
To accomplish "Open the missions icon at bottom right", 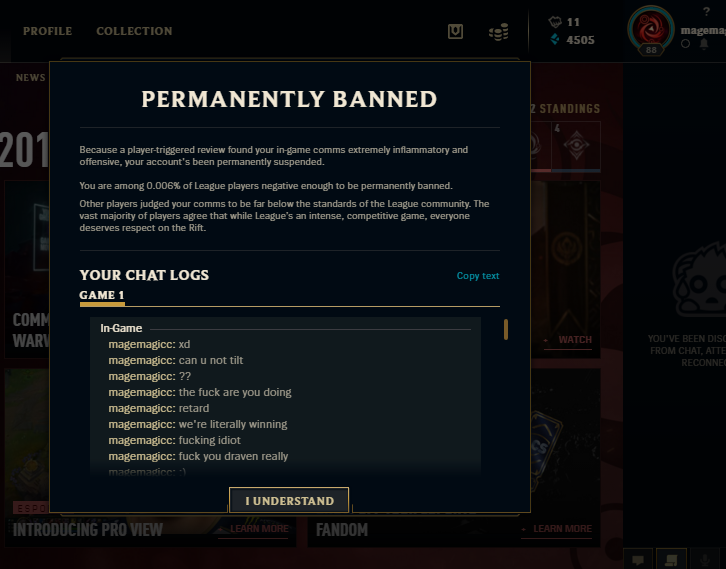I will (x=671, y=559).
